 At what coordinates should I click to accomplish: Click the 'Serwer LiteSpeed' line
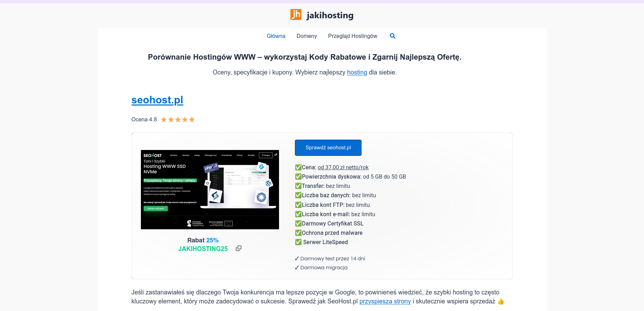tap(321, 242)
